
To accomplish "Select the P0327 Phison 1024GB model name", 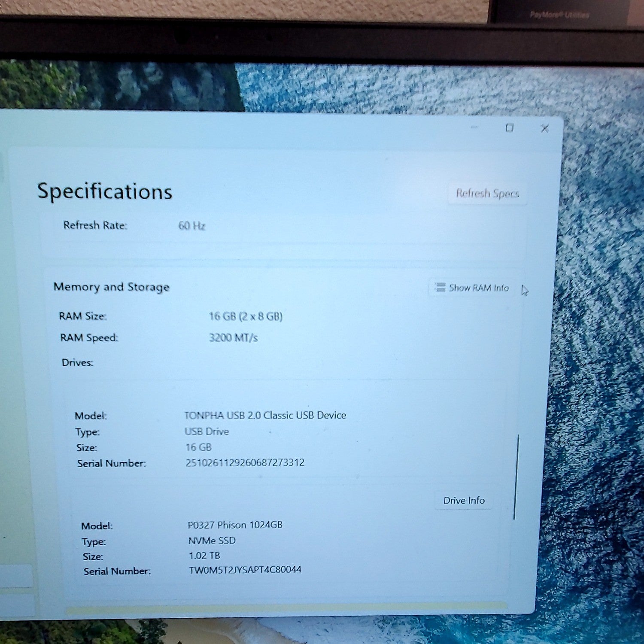I will pyautogui.click(x=235, y=525).
